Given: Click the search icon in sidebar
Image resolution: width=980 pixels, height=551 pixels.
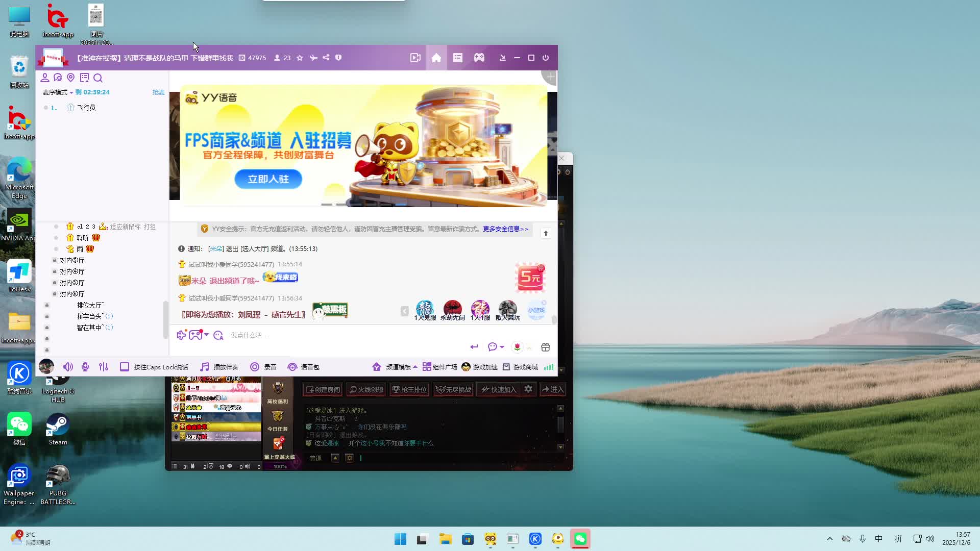Looking at the screenshot, I should [x=98, y=78].
